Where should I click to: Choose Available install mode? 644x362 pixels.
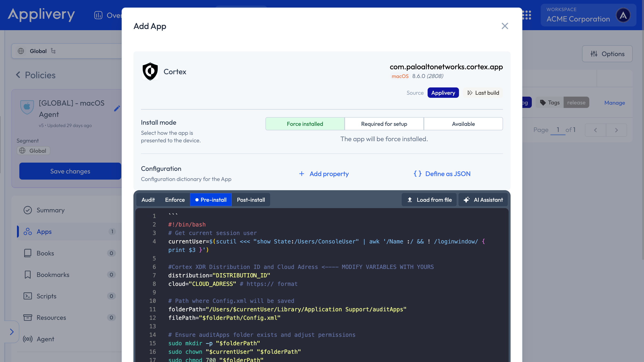point(463,124)
